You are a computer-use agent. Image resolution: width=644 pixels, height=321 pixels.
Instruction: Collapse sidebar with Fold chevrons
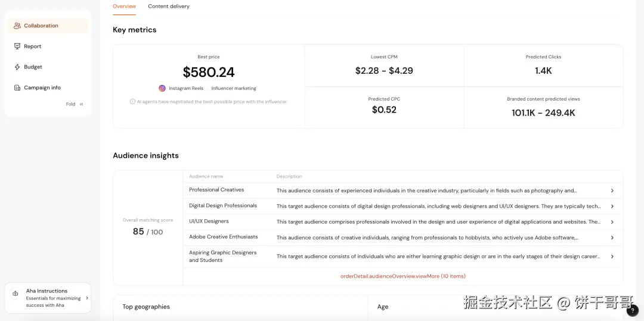[81, 104]
